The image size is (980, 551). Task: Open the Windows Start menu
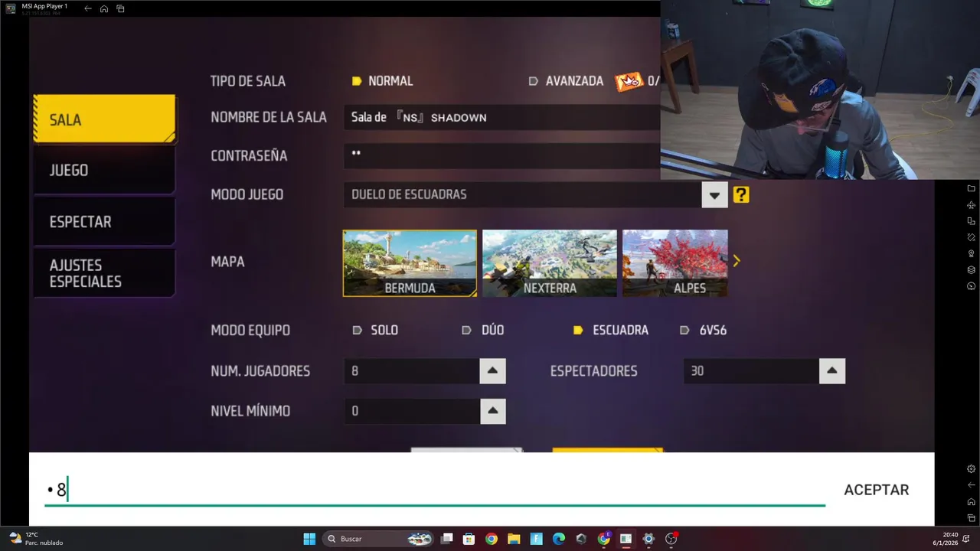309,539
